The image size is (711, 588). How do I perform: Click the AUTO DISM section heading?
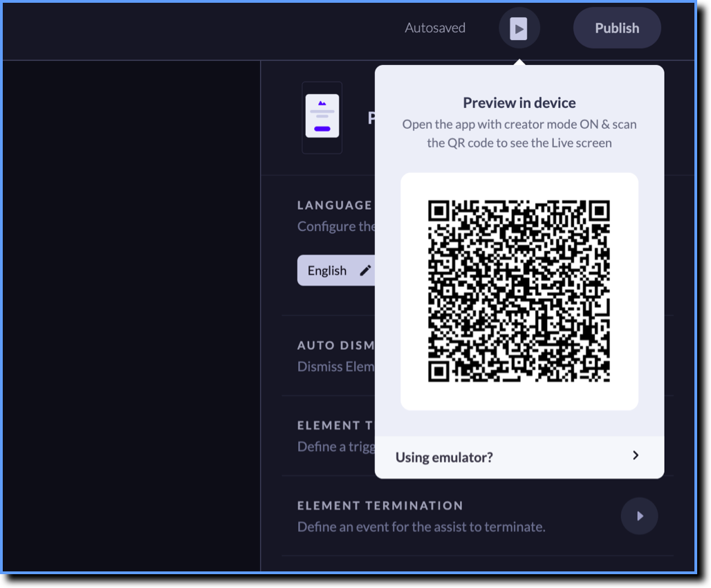click(x=336, y=345)
